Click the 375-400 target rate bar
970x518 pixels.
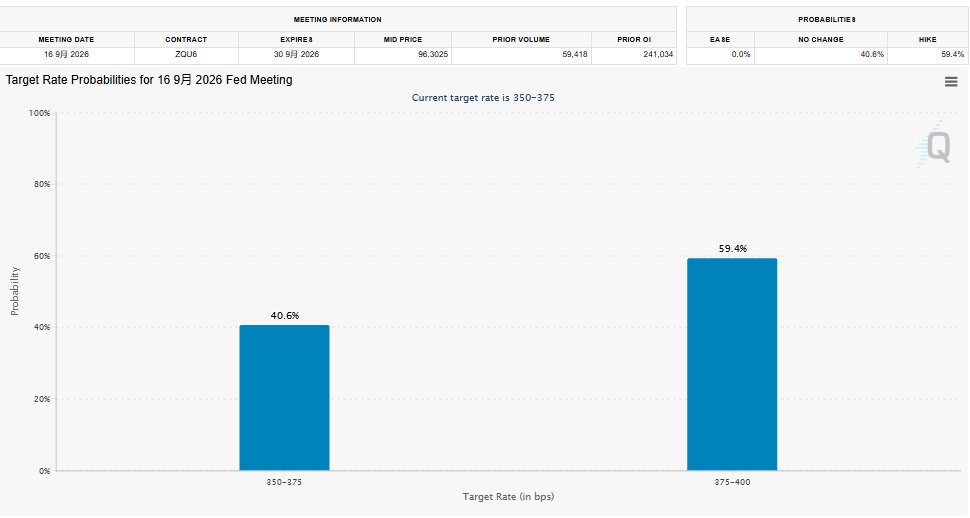click(x=732, y=365)
